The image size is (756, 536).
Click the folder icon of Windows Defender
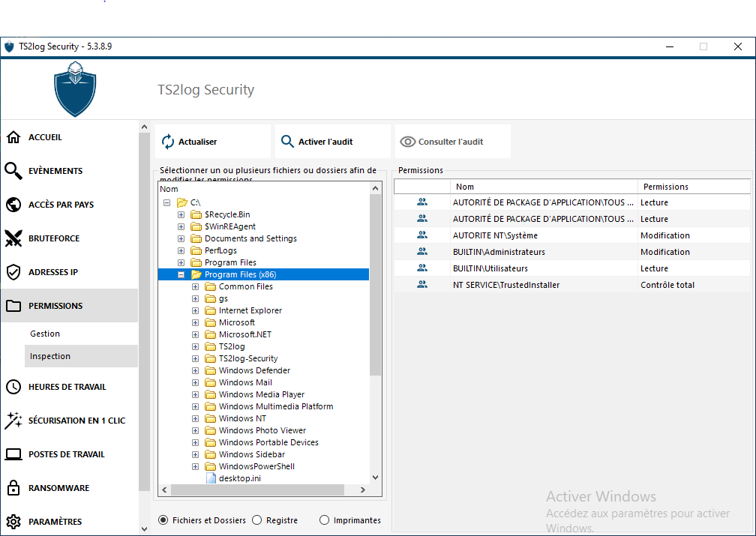[x=210, y=370]
